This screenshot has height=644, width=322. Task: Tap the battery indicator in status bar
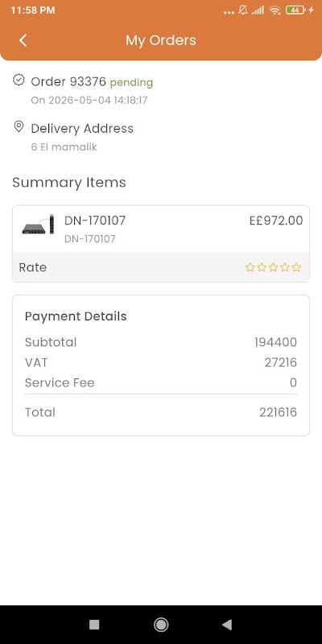coord(295,10)
